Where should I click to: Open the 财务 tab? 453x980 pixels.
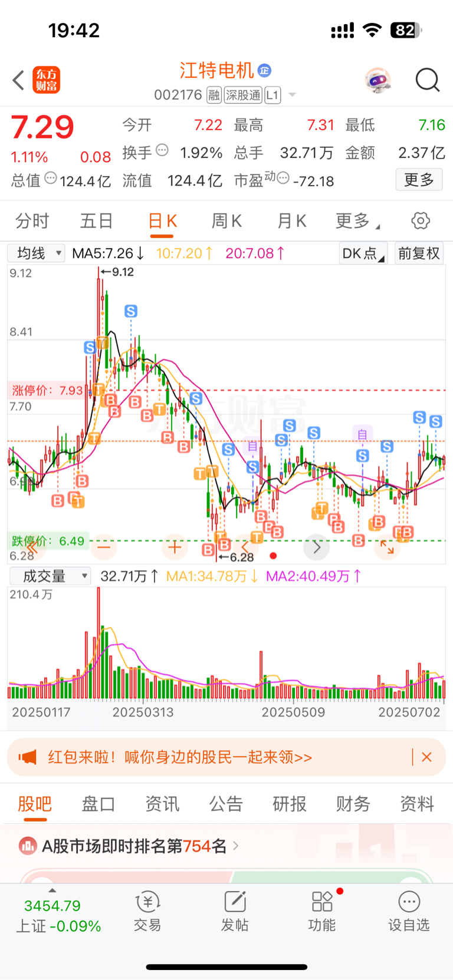coord(353,804)
